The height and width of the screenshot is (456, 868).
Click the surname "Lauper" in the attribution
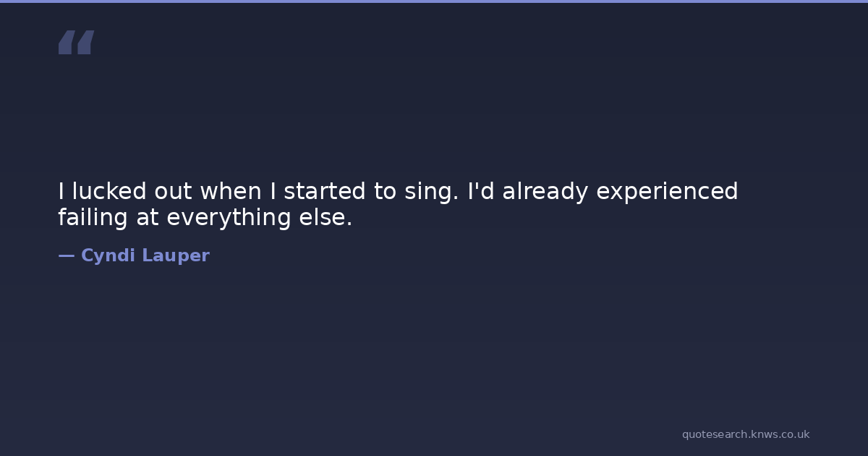pyautogui.click(x=176, y=256)
